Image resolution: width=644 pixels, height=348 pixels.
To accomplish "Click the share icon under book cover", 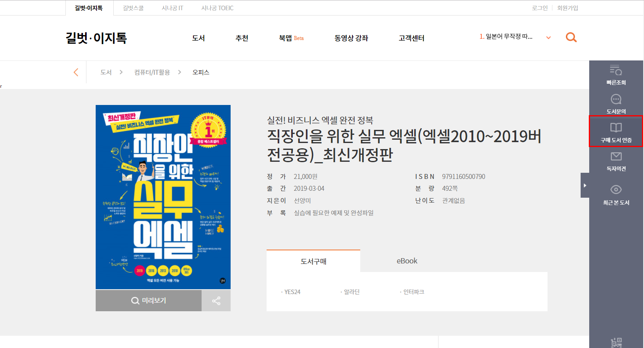I will [x=216, y=301].
